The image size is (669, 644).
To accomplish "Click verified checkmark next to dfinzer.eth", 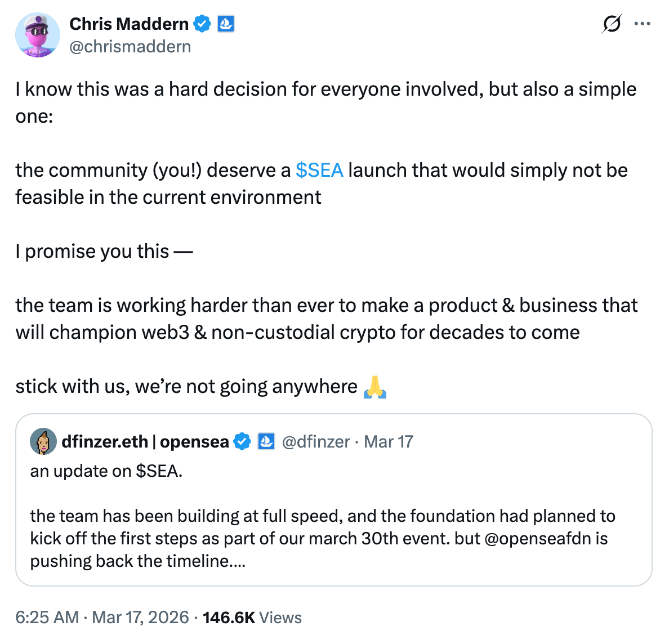I will point(242,442).
